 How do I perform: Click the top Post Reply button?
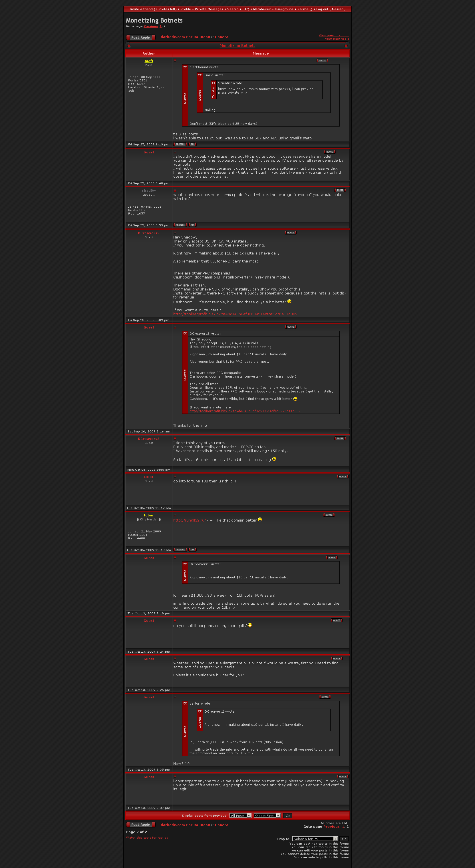click(141, 37)
